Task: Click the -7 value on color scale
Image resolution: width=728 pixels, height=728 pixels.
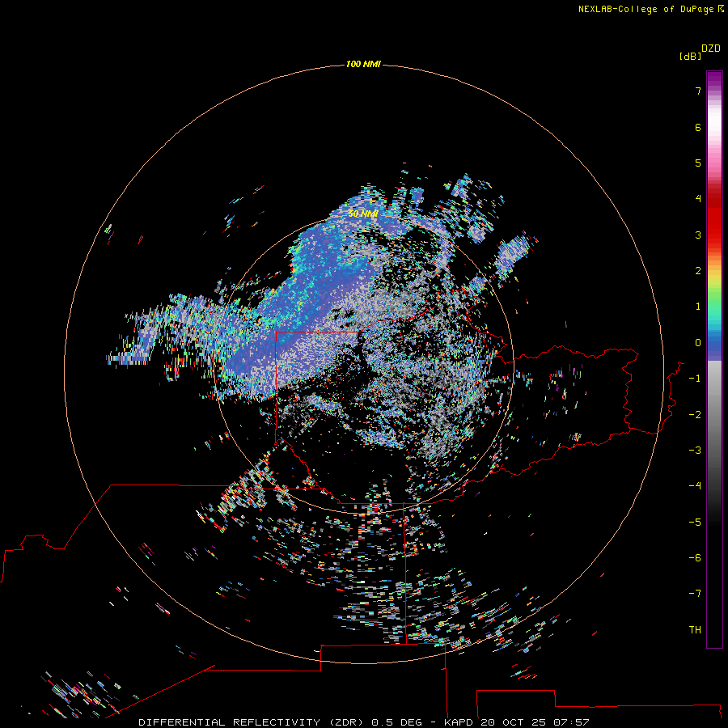Action: pos(695,594)
